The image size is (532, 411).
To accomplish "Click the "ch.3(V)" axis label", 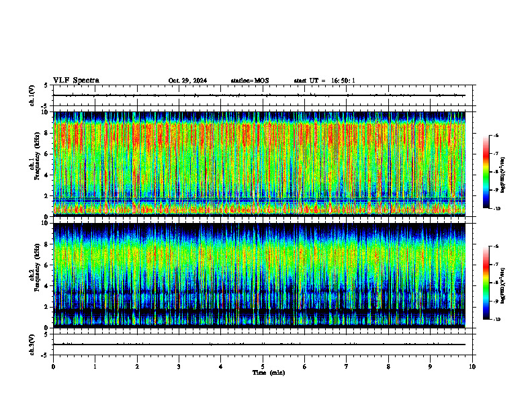I will pos(32,345).
